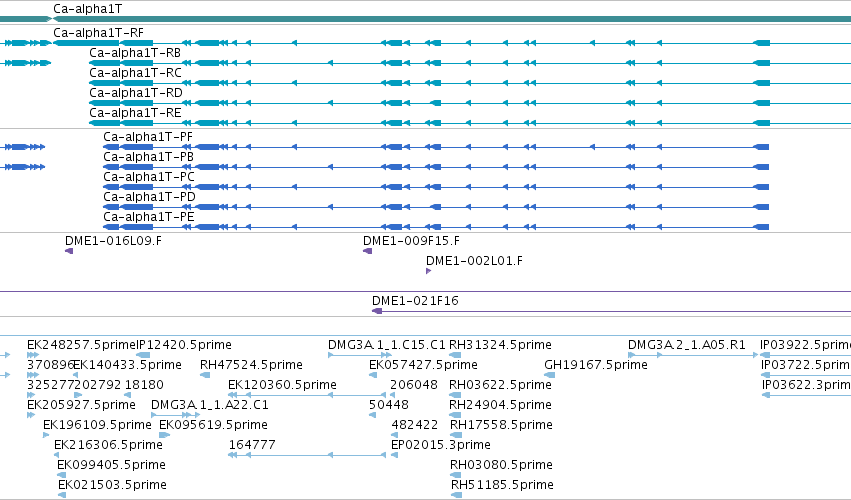Image resolution: width=851 pixels, height=500 pixels.
Task: Click the purple arrow under DME1-002L01.F
Action: [429, 271]
